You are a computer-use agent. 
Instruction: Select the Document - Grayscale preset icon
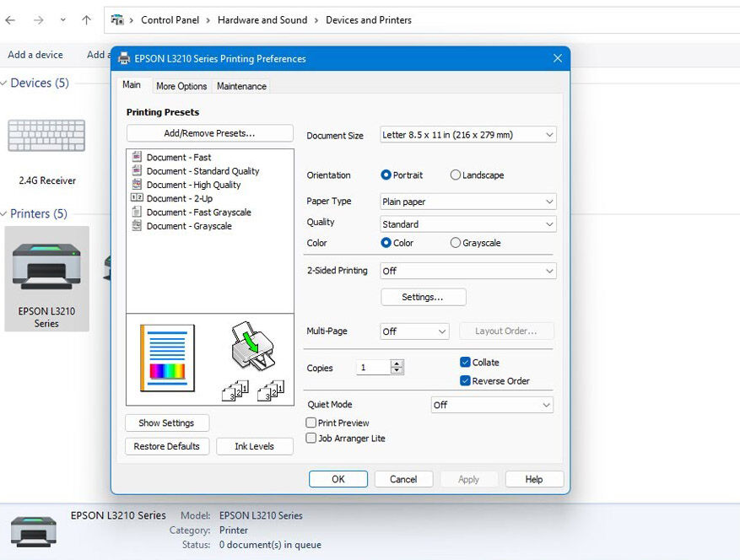pyautogui.click(x=137, y=225)
